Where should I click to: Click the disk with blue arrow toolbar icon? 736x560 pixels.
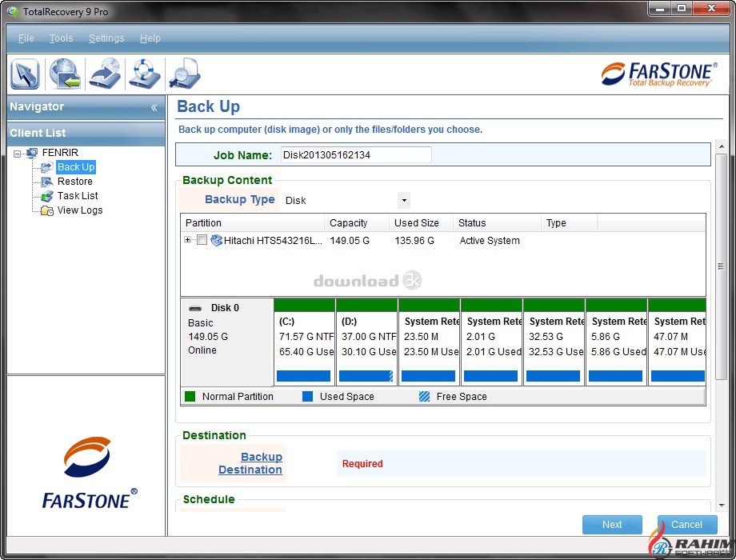pos(105,74)
